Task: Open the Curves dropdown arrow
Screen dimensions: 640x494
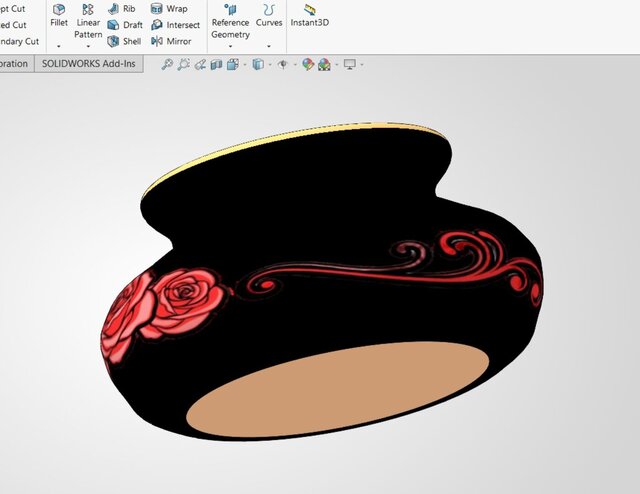Action: 268,46
